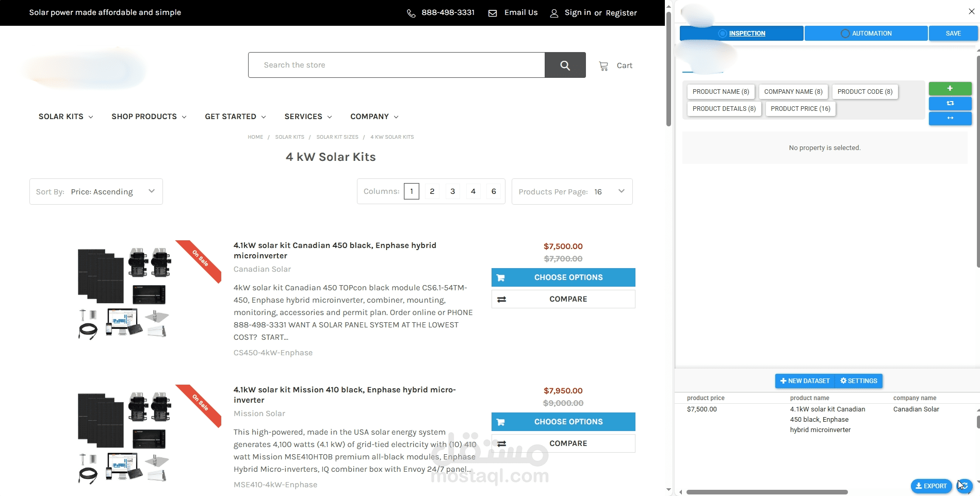This screenshot has width=980, height=496.
Task: Select the Product Price (16) property tag
Action: 801,109
